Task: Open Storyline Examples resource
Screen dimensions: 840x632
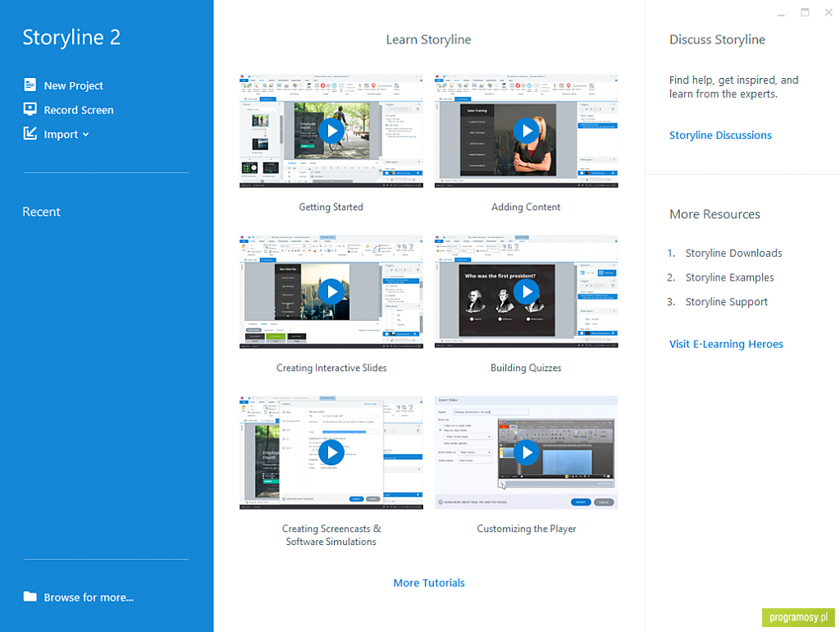Action: 729,277
